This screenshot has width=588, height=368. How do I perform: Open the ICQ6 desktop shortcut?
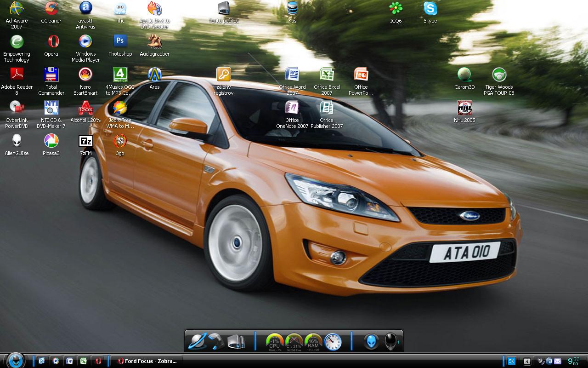[x=396, y=9]
